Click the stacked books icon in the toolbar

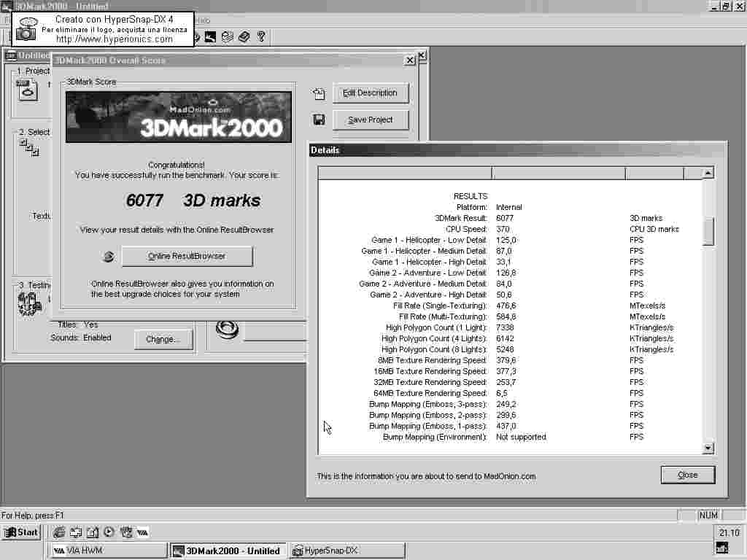[228, 36]
